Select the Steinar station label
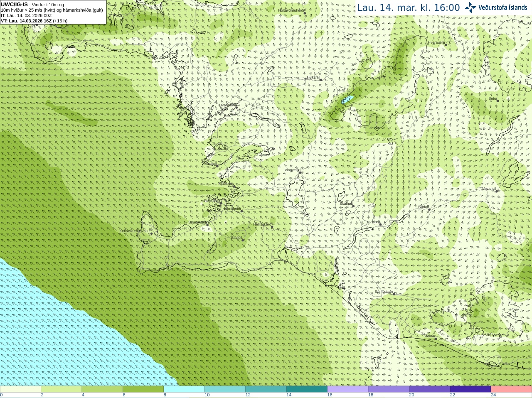532x398 pixels. pos(430,336)
